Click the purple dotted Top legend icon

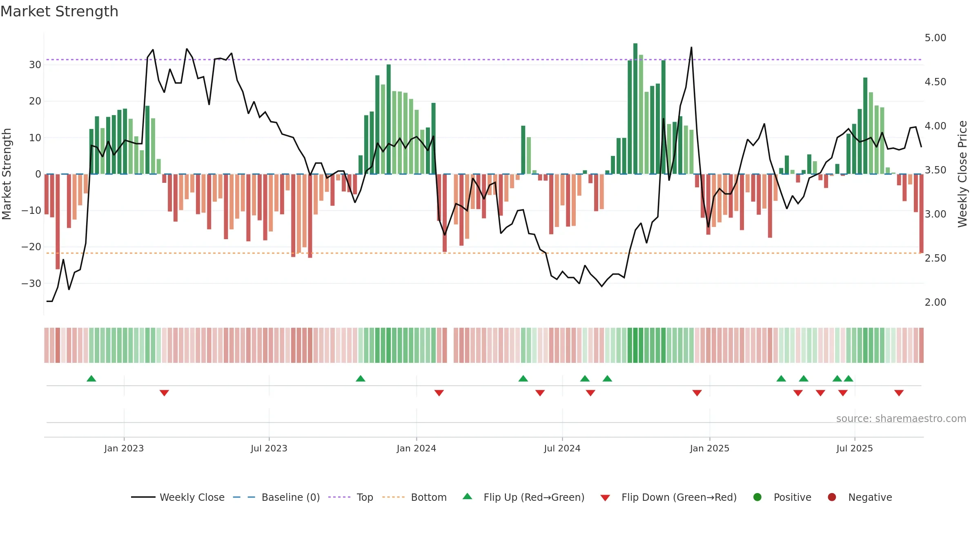click(339, 497)
